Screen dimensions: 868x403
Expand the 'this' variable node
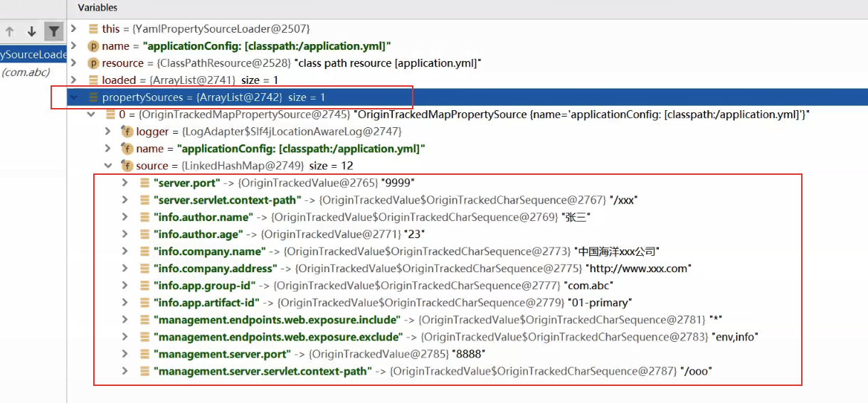pyautogui.click(x=73, y=29)
